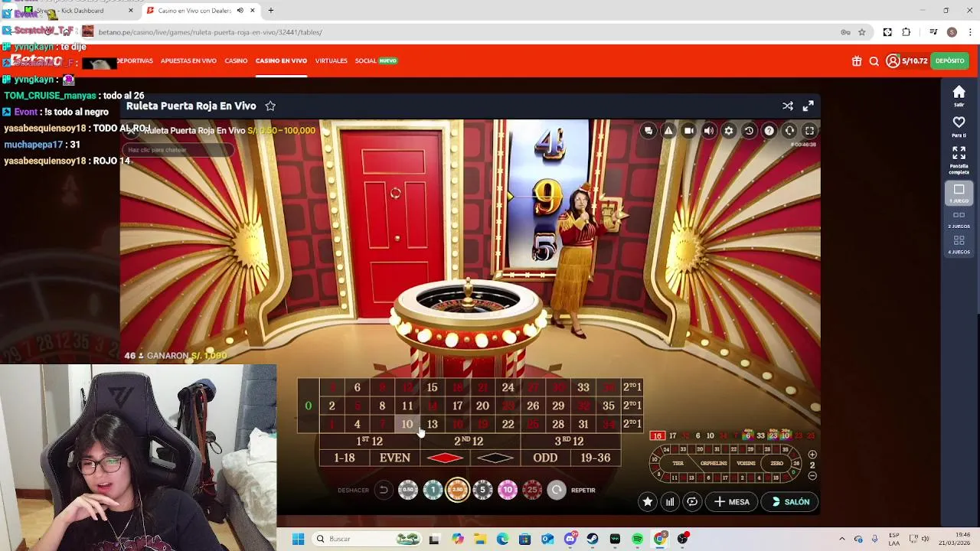Select the 2.50 chip
This screenshot has height=551, width=980.
pos(458,490)
